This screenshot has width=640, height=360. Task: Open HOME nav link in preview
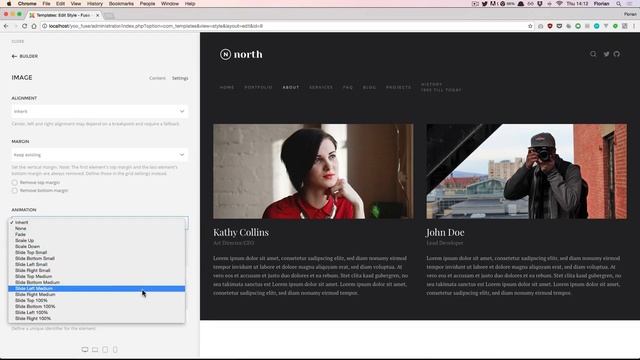click(227, 87)
